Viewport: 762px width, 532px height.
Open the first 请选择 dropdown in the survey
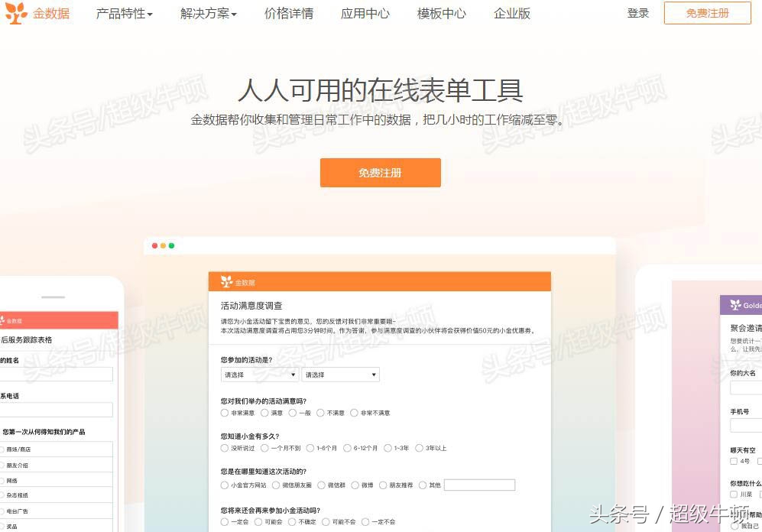coord(260,375)
